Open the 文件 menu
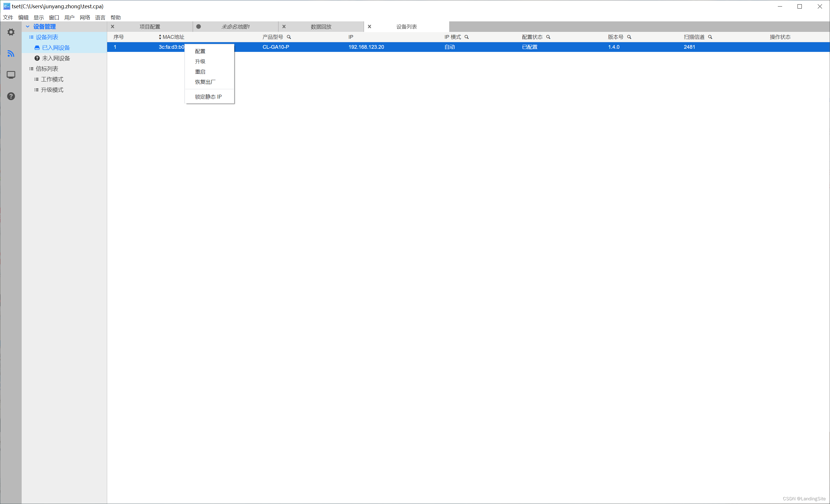830x504 pixels. coord(8,17)
